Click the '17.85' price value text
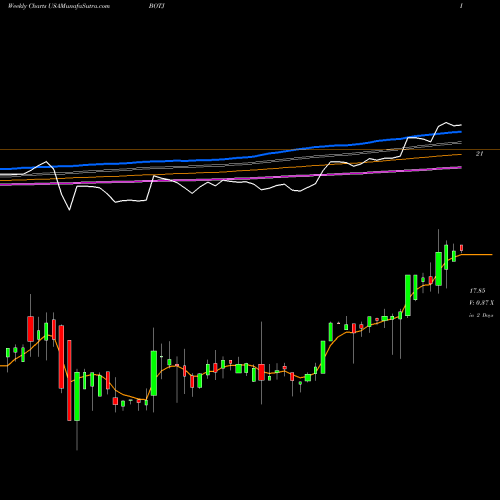500x500 pixels. [477, 291]
